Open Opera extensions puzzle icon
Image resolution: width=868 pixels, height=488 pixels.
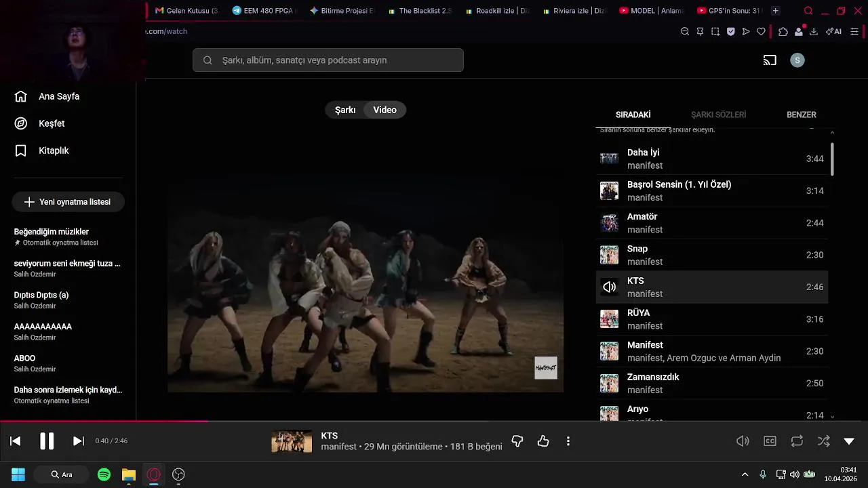(x=783, y=31)
